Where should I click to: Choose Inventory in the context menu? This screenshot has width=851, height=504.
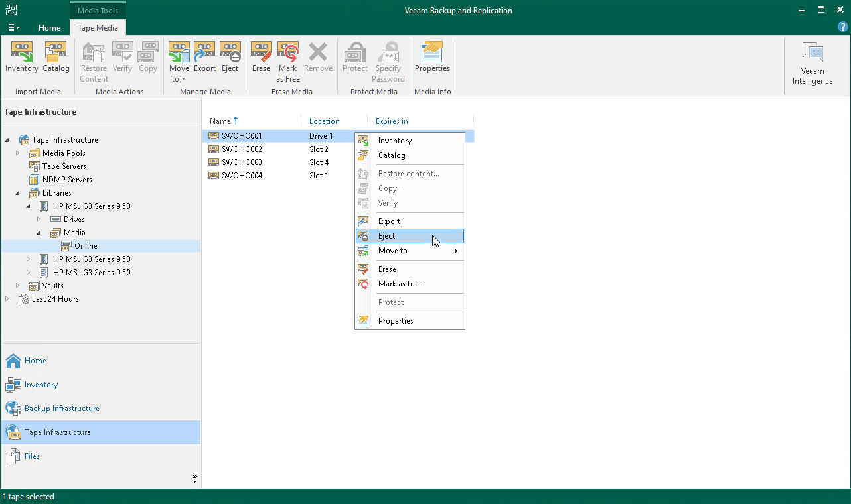(x=410, y=141)
